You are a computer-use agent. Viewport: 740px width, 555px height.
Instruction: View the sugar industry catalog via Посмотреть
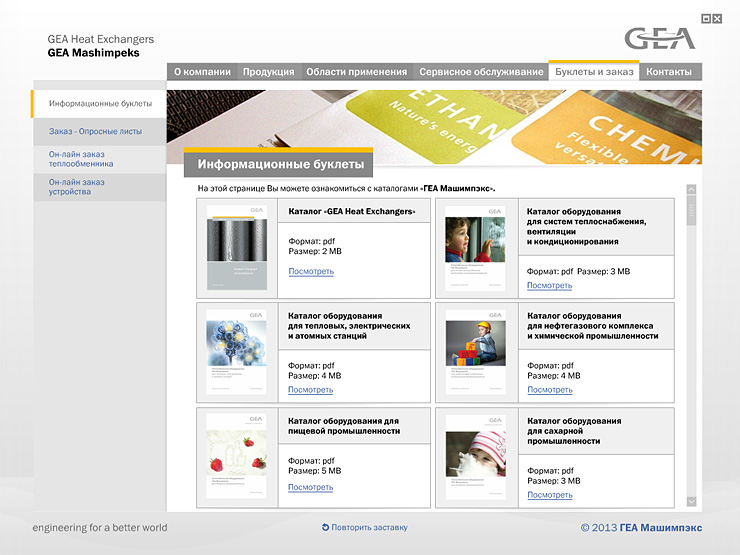click(550, 495)
